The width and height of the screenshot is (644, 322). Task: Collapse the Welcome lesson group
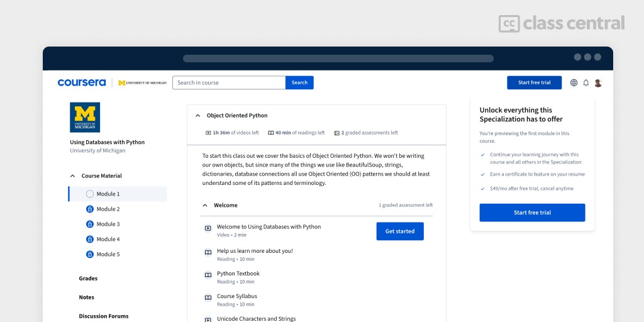pos(204,205)
